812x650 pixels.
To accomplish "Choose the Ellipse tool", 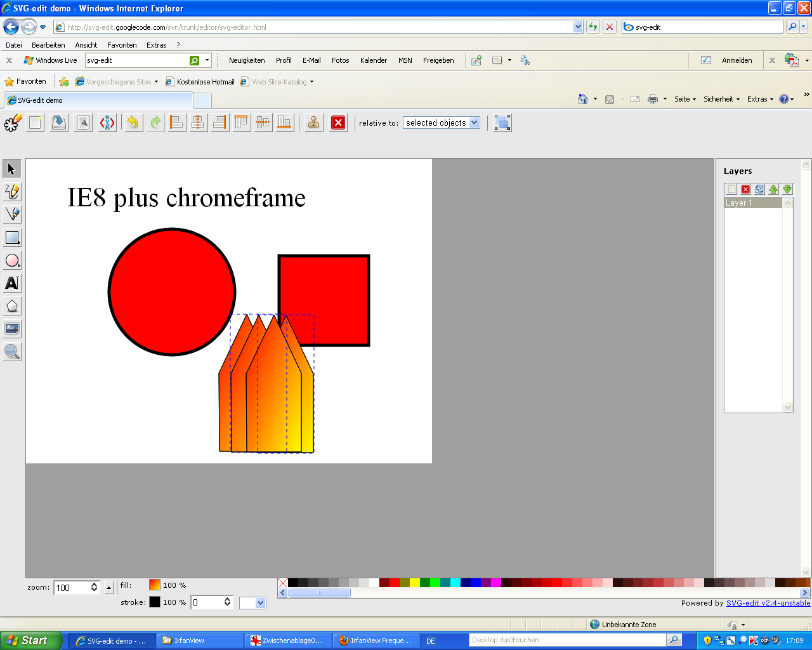I will tap(12, 260).
